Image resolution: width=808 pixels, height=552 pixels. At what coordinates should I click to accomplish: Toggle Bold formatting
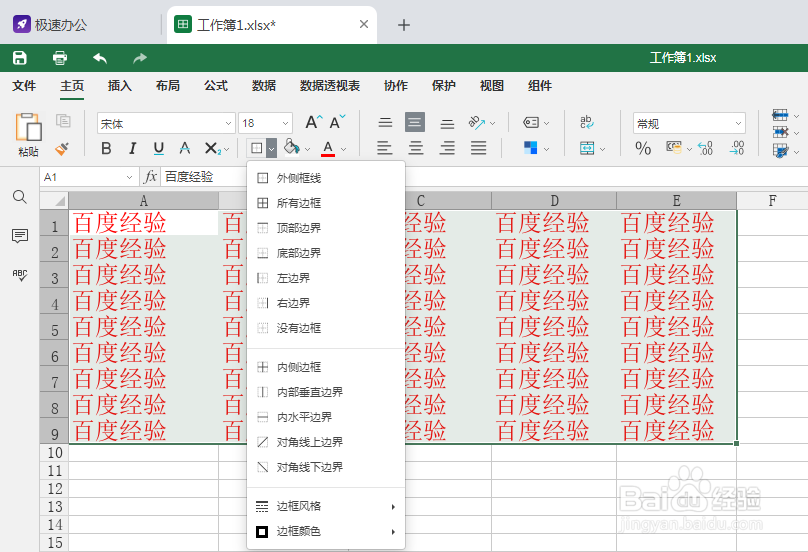point(106,148)
